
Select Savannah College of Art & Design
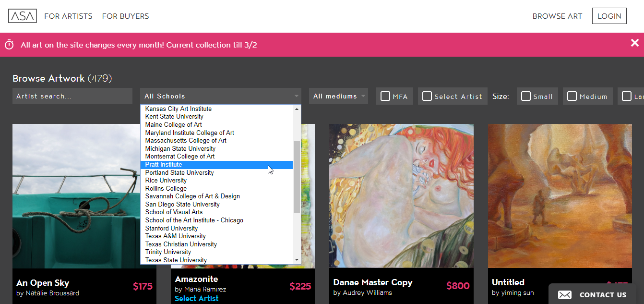coord(216,196)
